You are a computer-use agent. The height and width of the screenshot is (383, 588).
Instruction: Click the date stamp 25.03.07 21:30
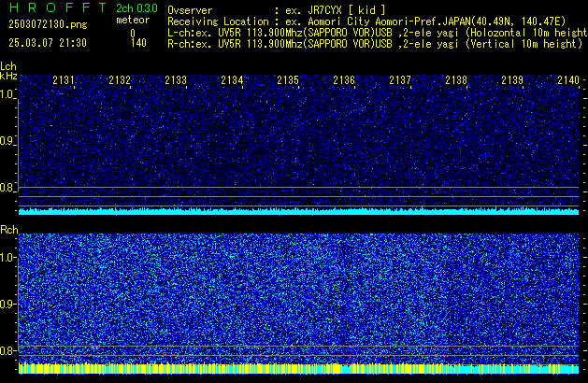tap(48, 43)
